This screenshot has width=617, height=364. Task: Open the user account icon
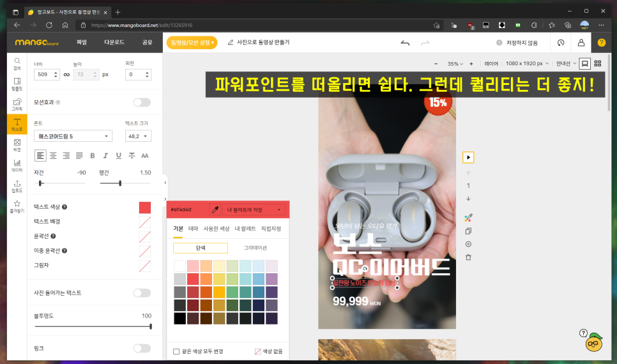pyautogui.click(x=581, y=43)
